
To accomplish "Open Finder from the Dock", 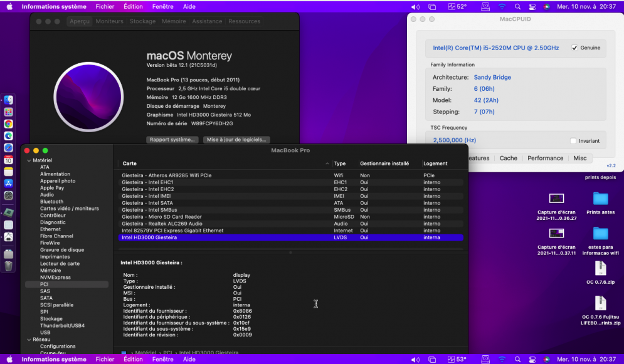I will (x=8, y=100).
